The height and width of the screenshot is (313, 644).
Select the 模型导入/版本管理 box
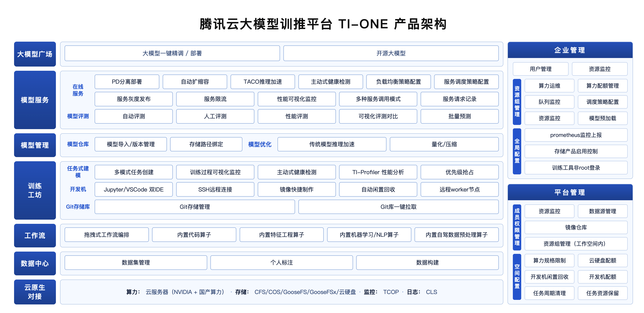click(x=131, y=144)
